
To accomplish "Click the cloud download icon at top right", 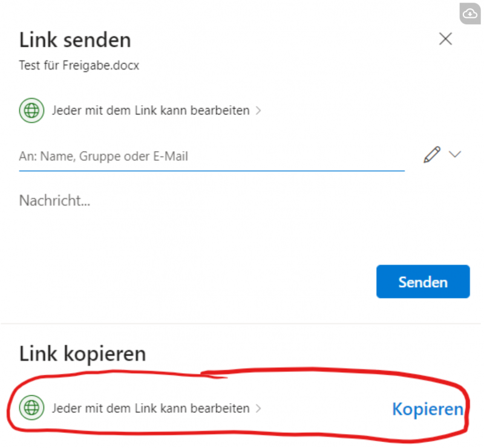I will click(469, 13).
